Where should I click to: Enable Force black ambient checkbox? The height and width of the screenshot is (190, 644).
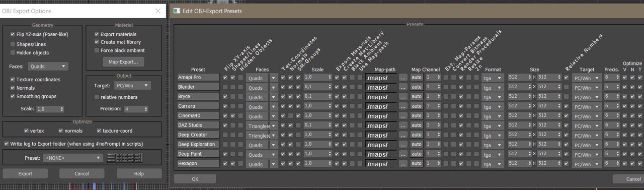97,50
